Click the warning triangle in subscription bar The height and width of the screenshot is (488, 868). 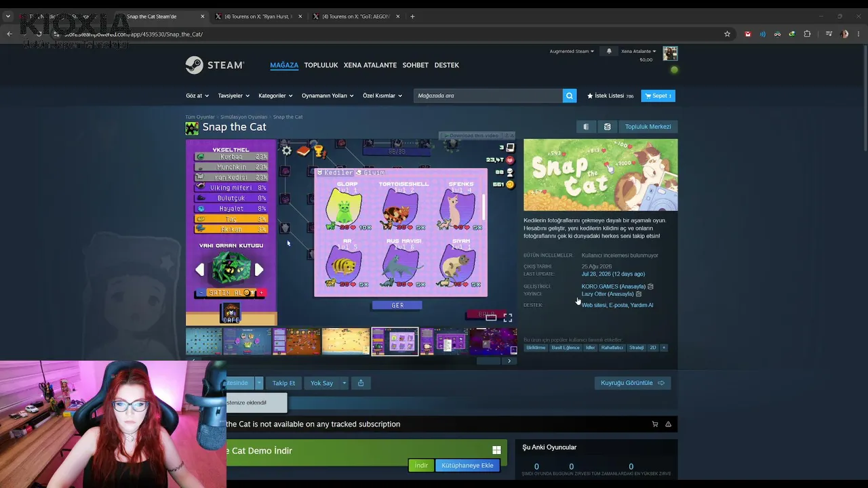coord(668,424)
